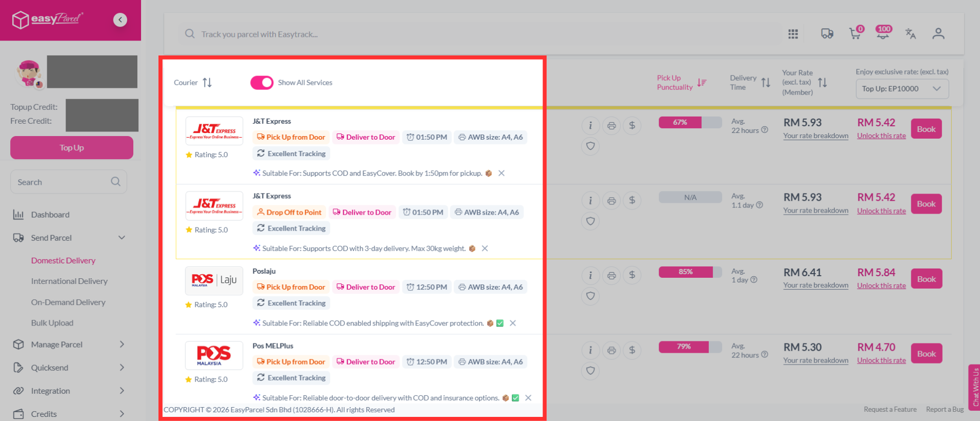Image resolution: width=980 pixels, height=421 pixels.
Task: Click the 85% pick up punctuality bar
Action: click(690, 272)
